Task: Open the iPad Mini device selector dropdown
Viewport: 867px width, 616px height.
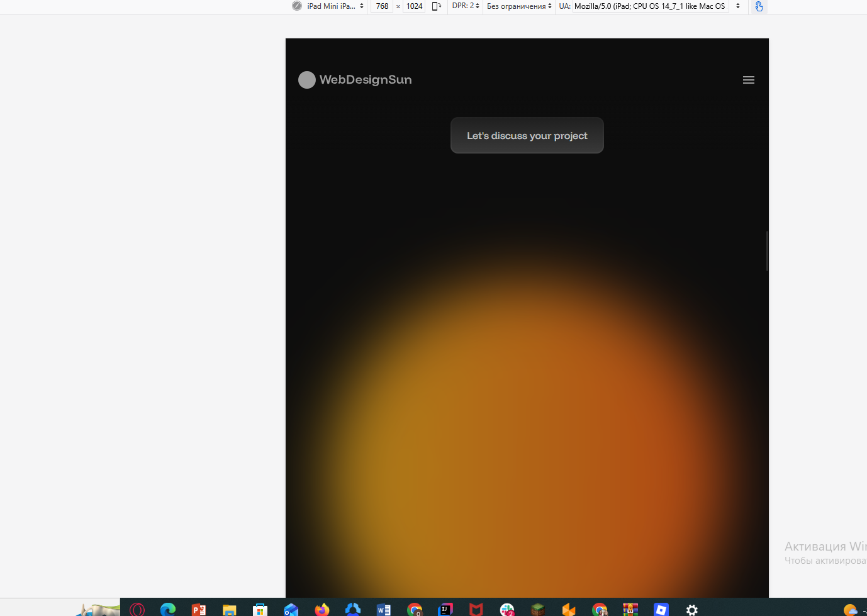Action: [334, 6]
